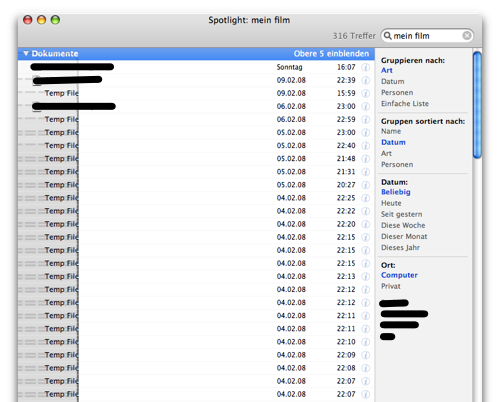Click the '21:31' time cell

click(346, 172)
